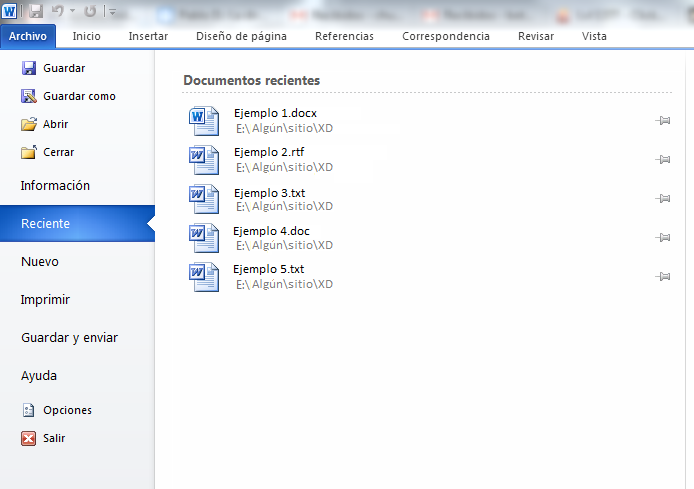Toggle the pin for Ejemplo 3.txt
This screenshot has width=694, height=489.
(662, 199)
